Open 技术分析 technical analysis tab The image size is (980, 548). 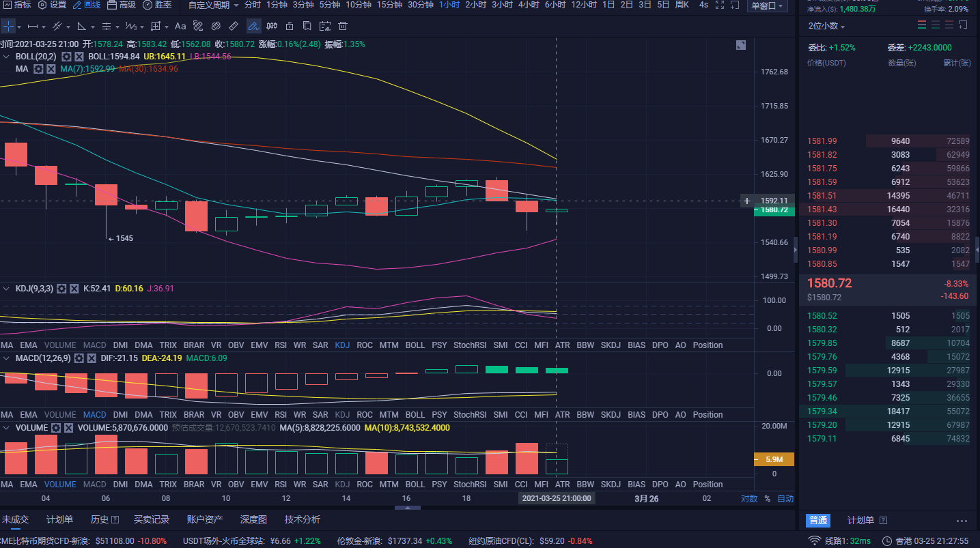(303, 519)
